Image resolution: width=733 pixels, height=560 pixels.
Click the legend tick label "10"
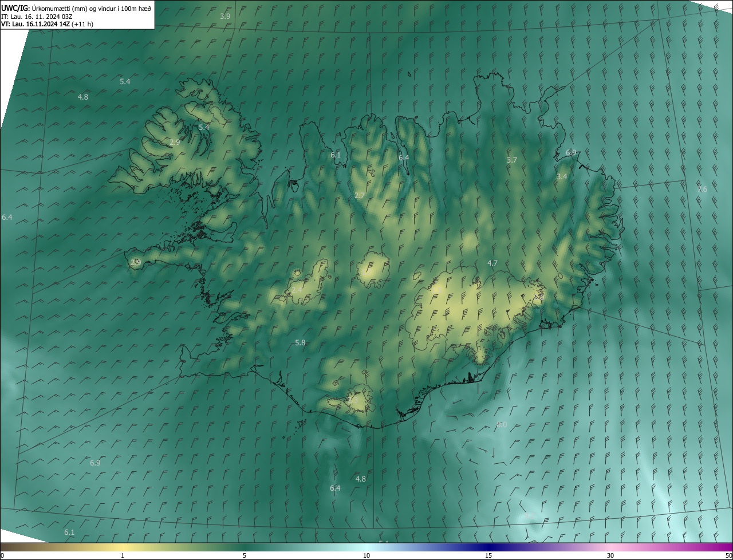pos(366,555)
